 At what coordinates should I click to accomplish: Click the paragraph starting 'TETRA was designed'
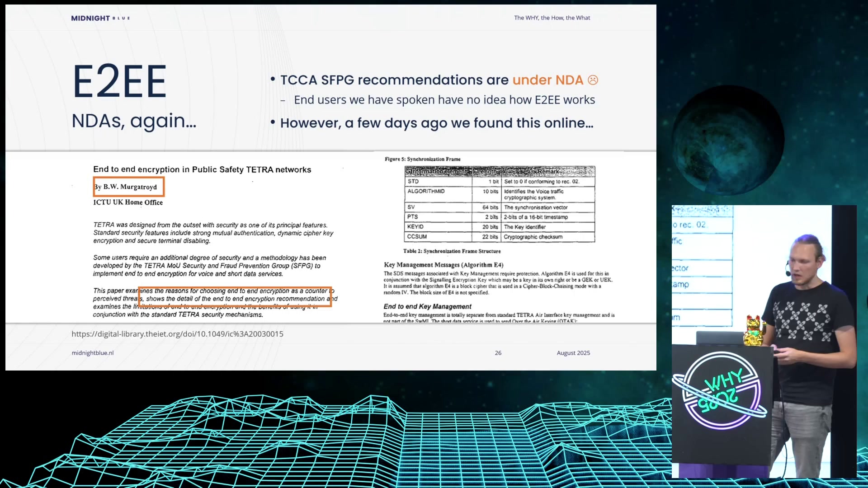(x=213, y=233)
